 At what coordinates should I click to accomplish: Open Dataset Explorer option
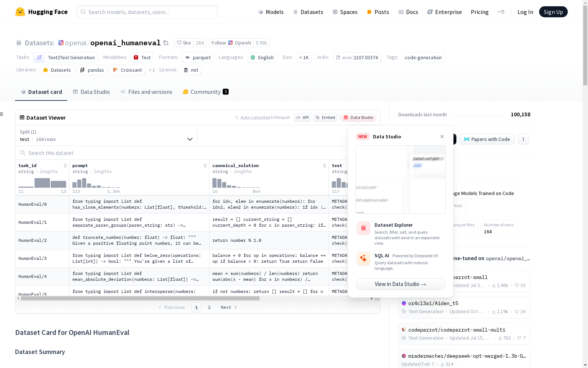(401, 234)
